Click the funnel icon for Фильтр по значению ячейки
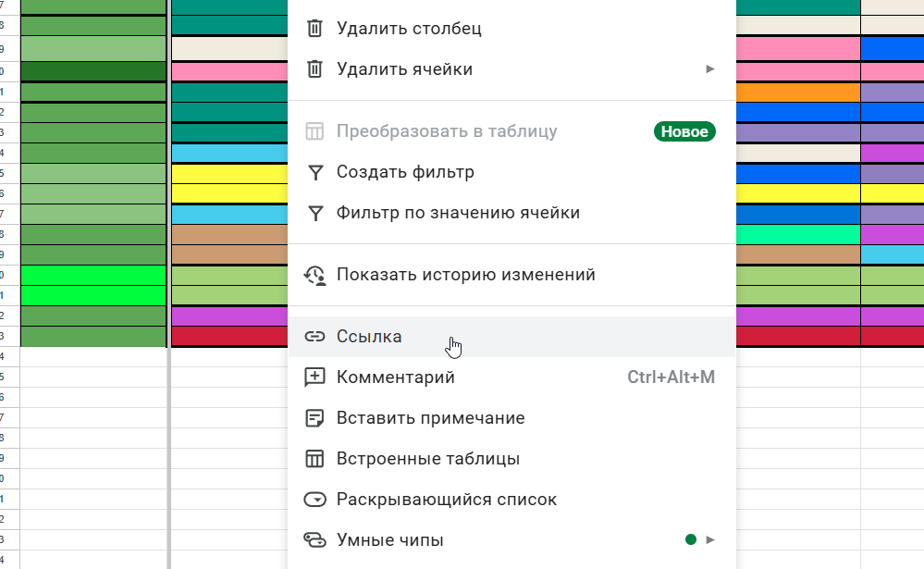The image size is (924, 569). tap(315, 213)
